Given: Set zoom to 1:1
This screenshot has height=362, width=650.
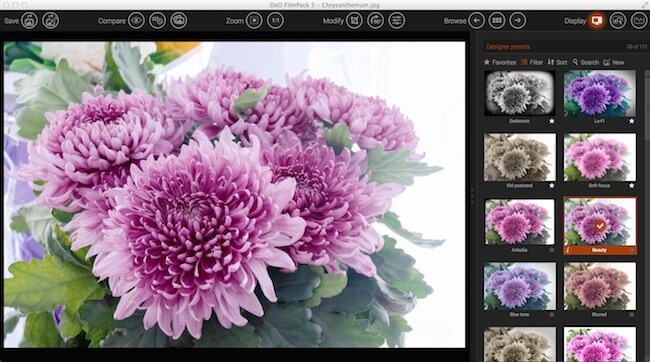Looking at the screenshot, I should 275,20.
